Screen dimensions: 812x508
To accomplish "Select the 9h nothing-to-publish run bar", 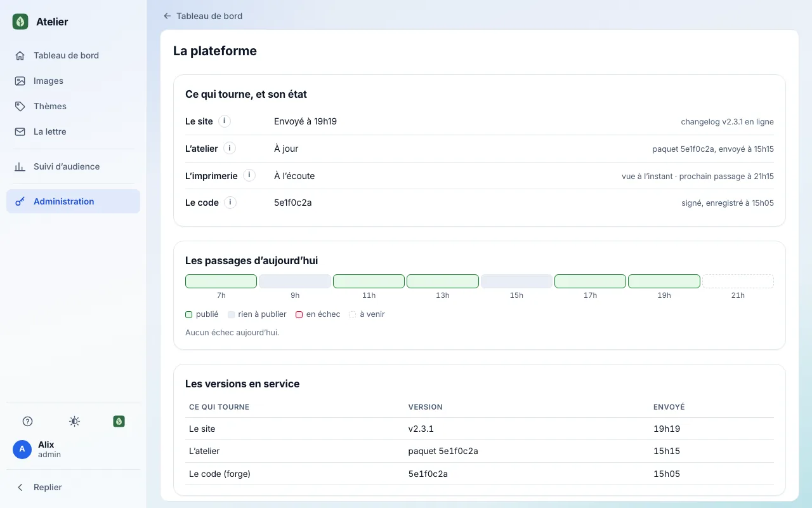I will [295, 281].
